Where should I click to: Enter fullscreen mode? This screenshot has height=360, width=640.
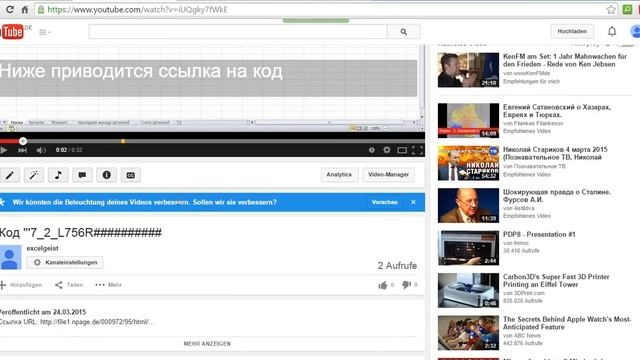point(418,150)
